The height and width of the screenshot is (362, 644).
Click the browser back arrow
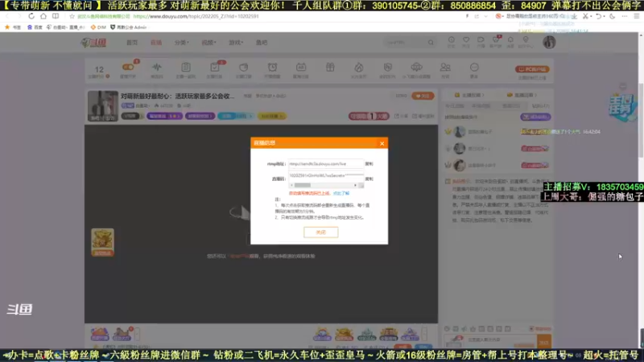[x=7, y=16]
